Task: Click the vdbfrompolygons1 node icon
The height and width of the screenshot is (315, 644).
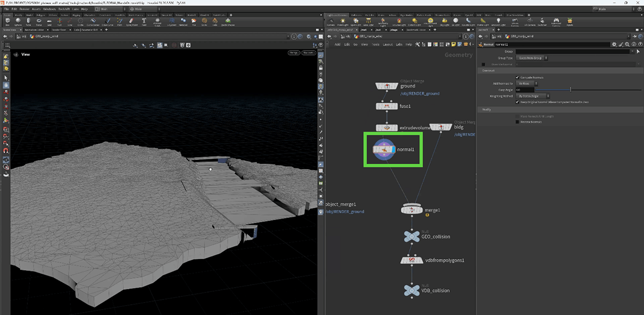Action: [412, 260]
